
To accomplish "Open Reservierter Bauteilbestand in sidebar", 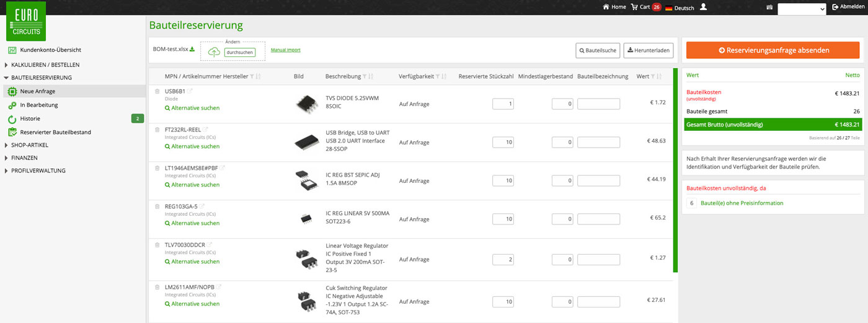I will [x=55, y=132].
